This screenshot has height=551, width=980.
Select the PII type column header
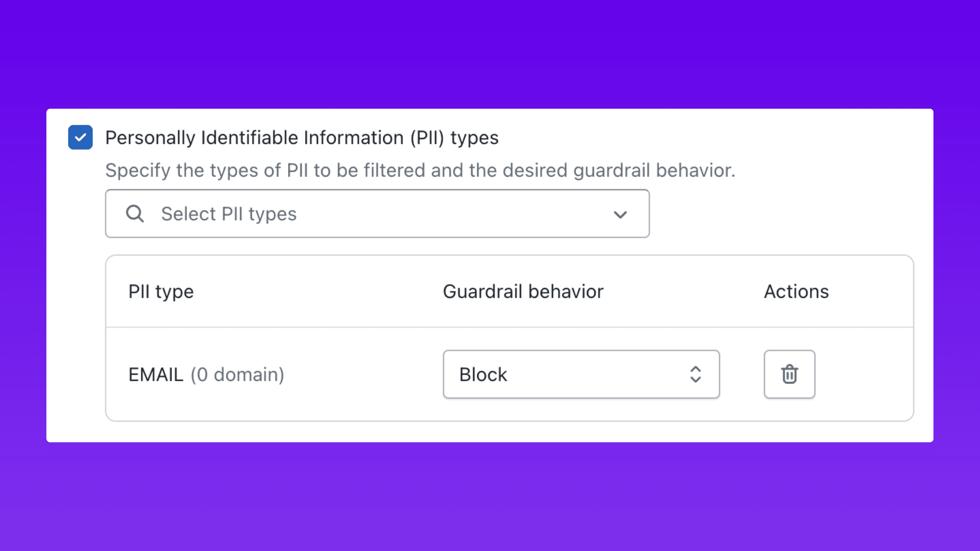tap(160, 291)
